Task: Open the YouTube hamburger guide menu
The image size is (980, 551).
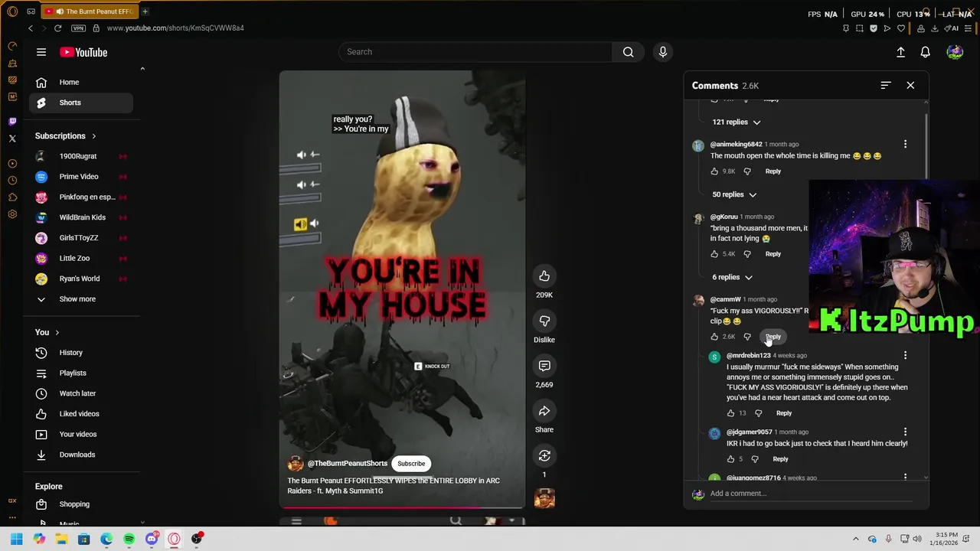Action: pyautogui.click(x=41, y=52)
